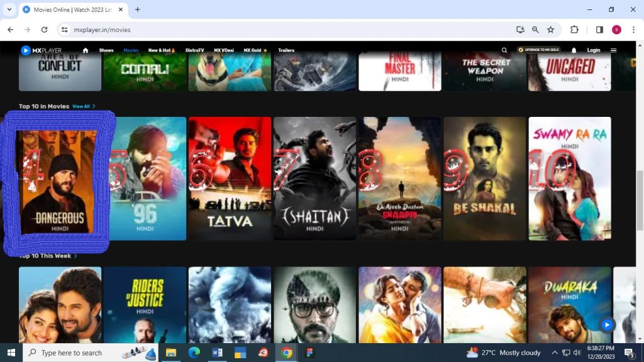This screenshot has height=362, width=644.
Task: Open the Chrome extensions puzzle icon
Action: 574,30
